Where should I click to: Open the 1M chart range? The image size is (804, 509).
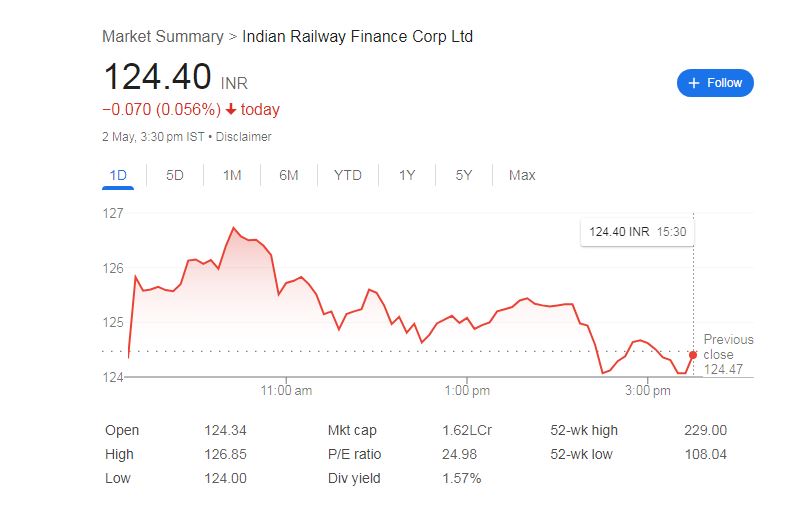tap(232, 176)
